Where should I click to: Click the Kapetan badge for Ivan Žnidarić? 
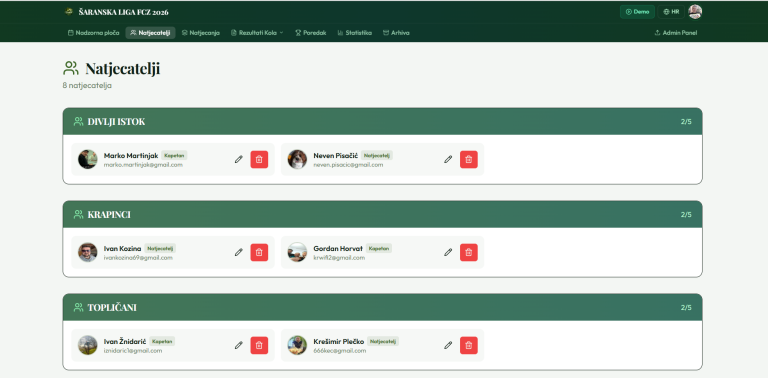pyautogui.click(x=162, y=341)
